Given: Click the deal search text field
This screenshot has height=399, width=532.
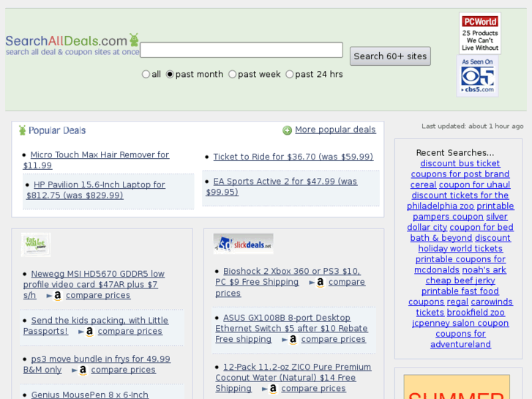Looking at the screenshot, I should click(x=241, y=50).
